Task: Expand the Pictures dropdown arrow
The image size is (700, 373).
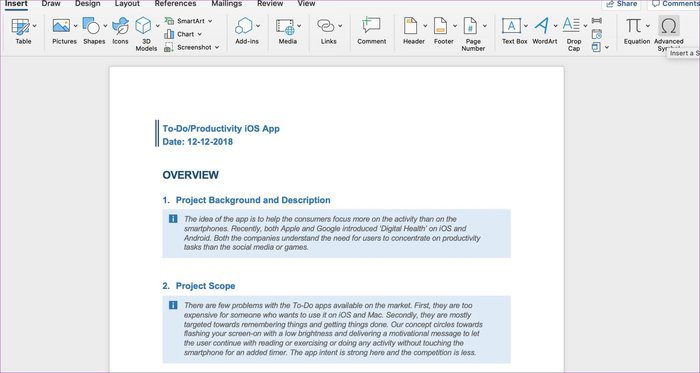Action: pyautogui.click(x=75, y=26)
